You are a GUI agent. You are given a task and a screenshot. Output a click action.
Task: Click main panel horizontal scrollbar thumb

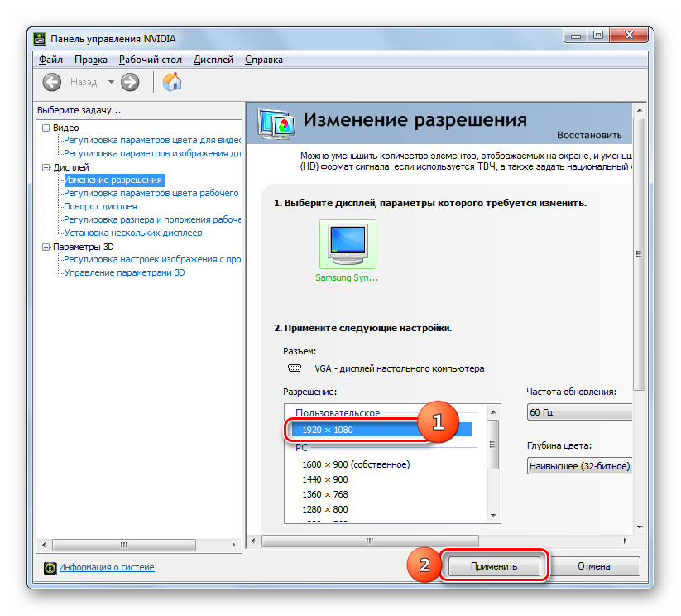coord(370,541)
